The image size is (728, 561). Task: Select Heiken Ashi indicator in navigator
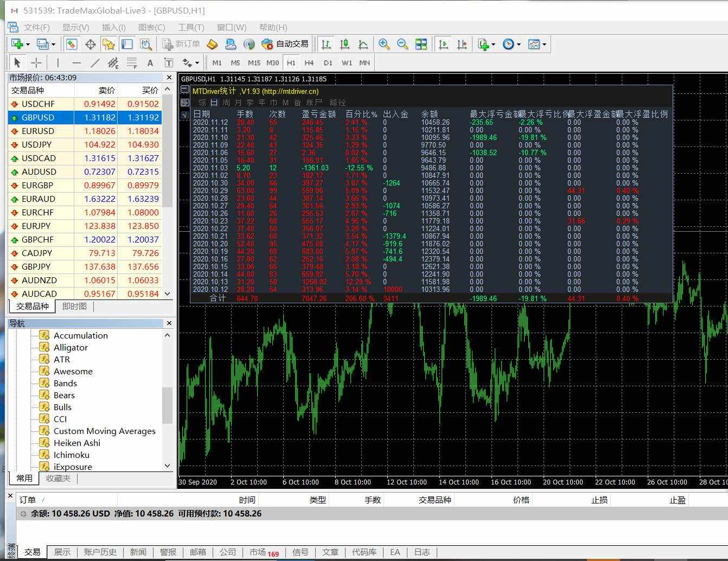click(76, 443)
